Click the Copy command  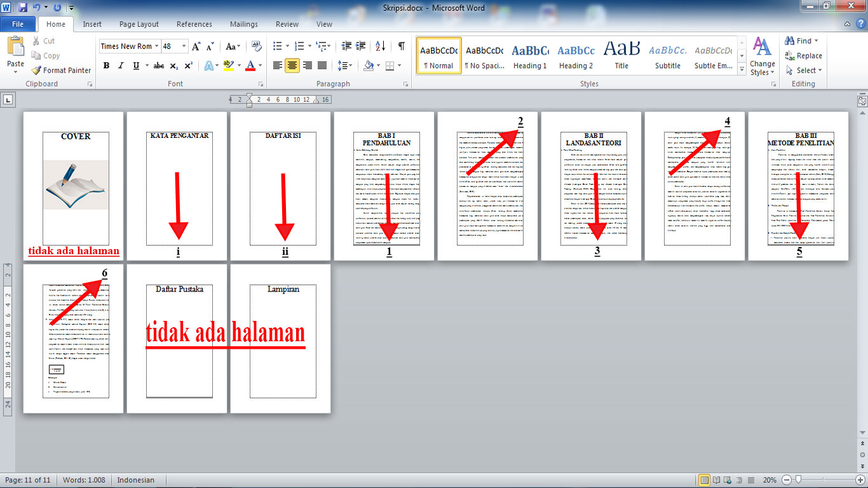46,55
